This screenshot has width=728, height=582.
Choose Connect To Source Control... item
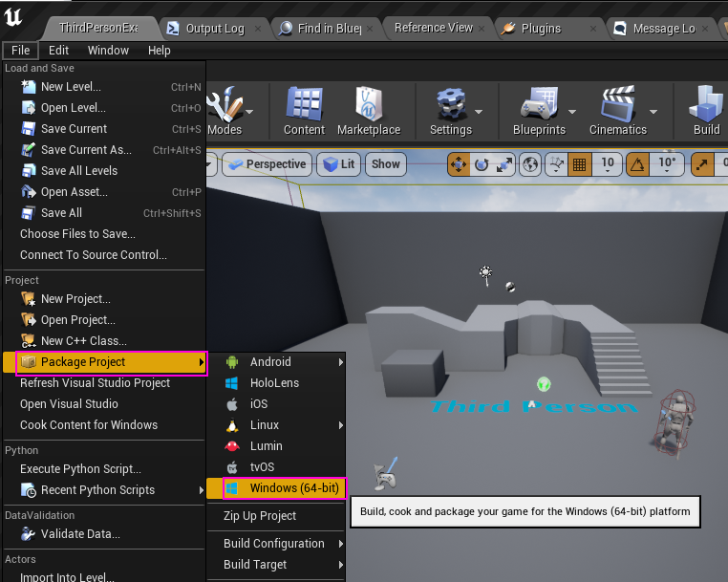[104, 254]
